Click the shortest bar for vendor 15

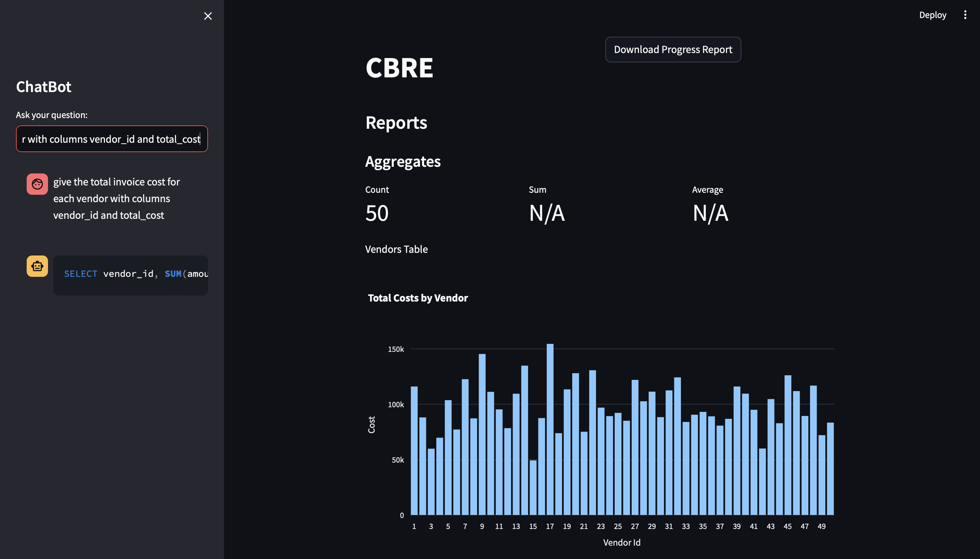click(533, 488)
